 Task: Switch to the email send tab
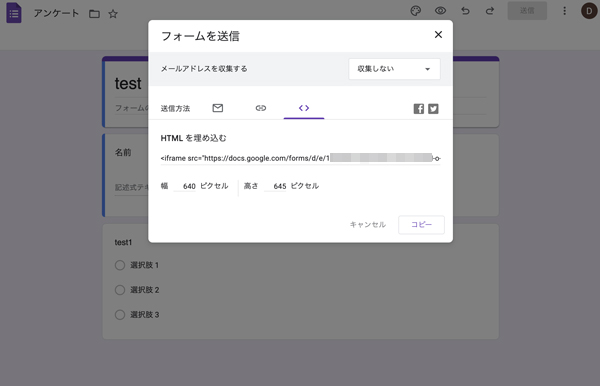coord(218,108)
